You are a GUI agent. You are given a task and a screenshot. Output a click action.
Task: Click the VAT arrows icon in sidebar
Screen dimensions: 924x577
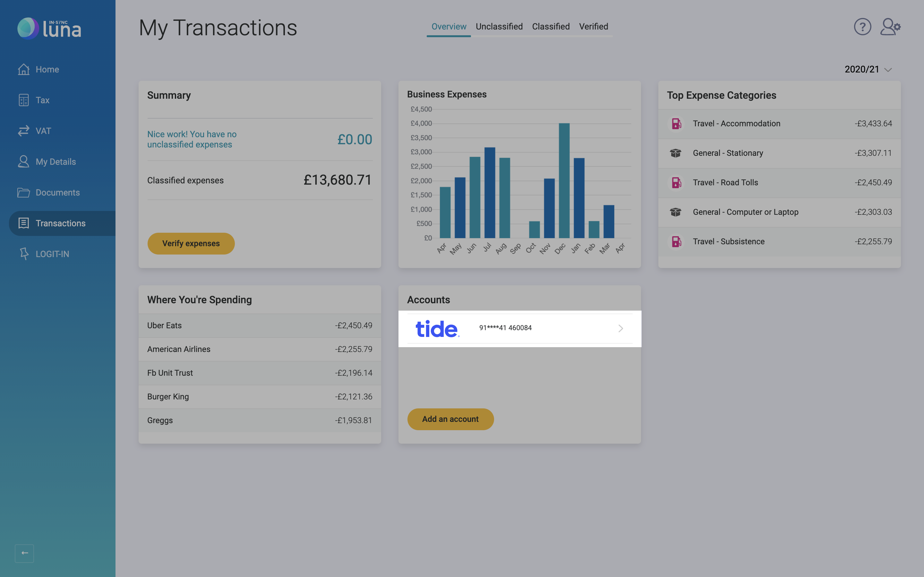pos(24,131)
